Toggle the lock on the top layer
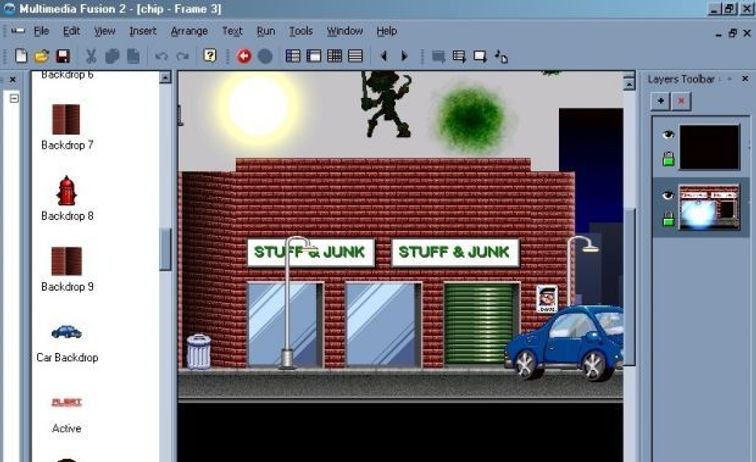Image resolution: width=756 pixels, height=462 pixels. coord(667,159)
